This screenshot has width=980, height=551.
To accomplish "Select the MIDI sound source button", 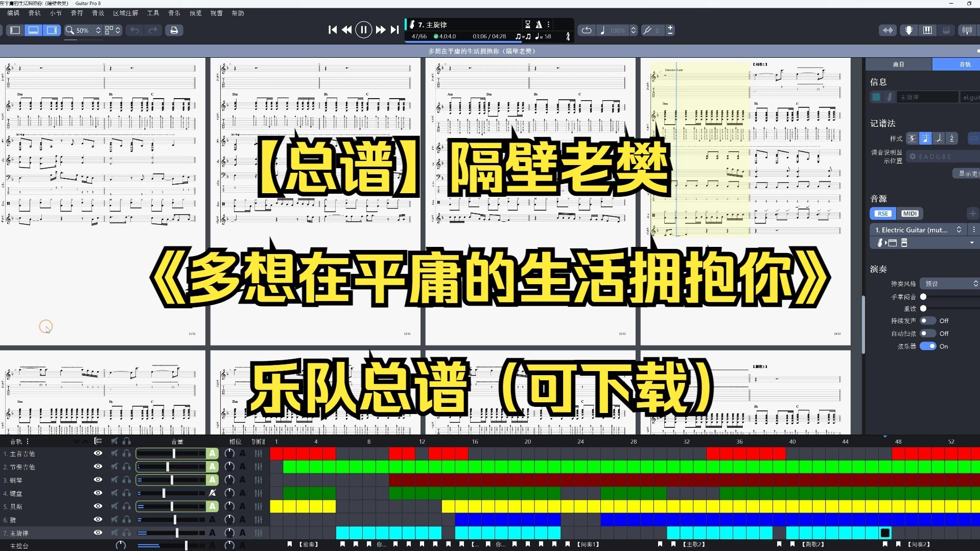I will pos(909,214).
